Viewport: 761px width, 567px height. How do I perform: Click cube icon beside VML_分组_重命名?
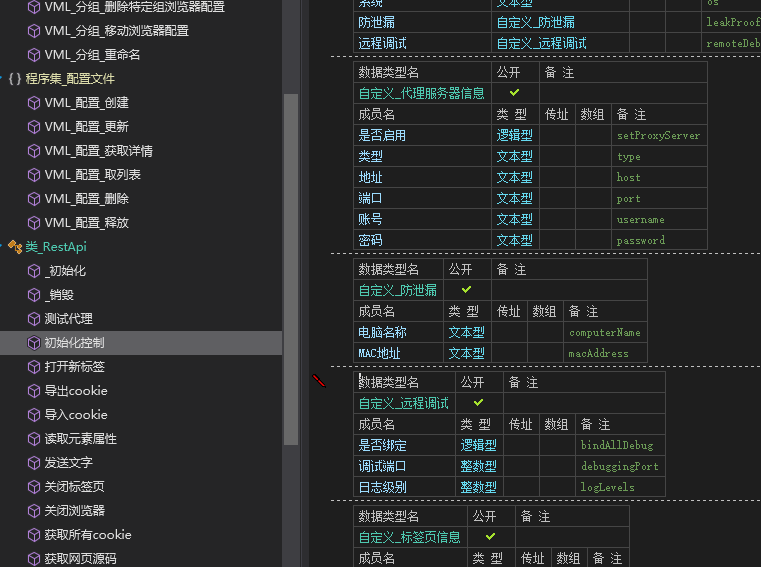(x=33, y=55)
